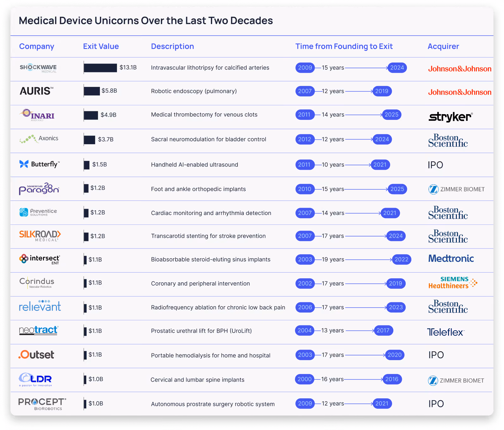Click the $4.9B exit value bar
Screen dimensions: 504x430
[x=91, y=115]
